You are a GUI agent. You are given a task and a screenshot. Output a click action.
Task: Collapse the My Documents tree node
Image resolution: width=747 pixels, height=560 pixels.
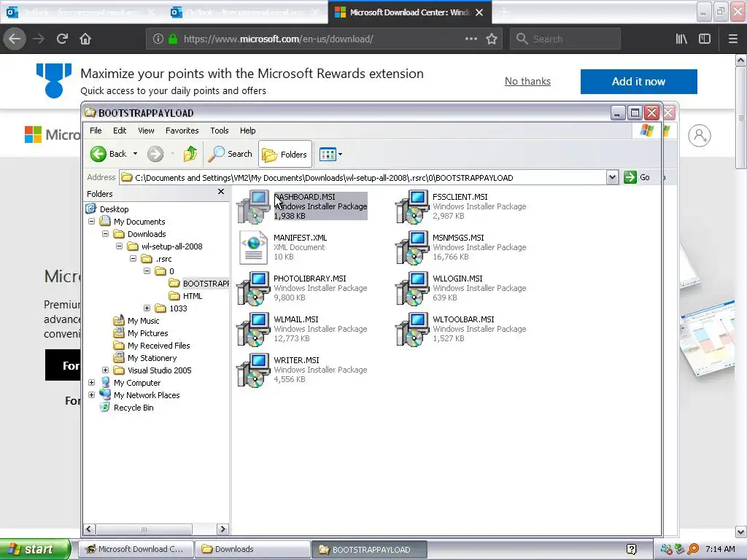91,222
